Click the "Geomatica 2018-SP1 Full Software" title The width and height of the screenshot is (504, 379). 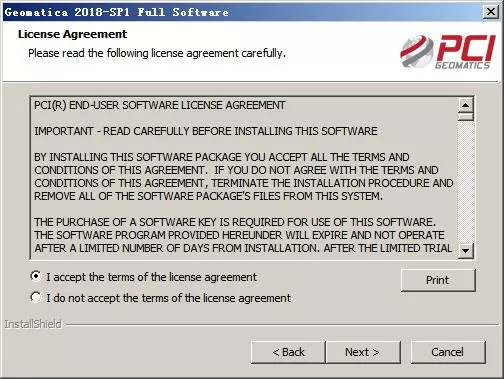tap(117, 12)
